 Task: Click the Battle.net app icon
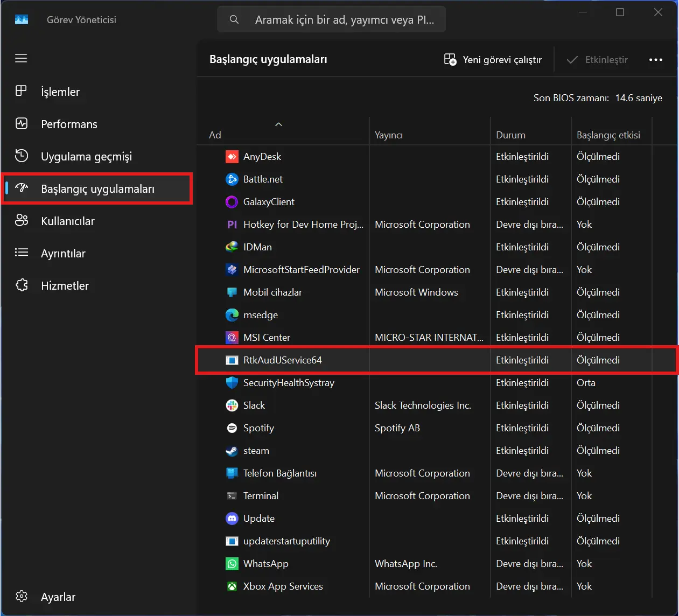pos(232,179)
